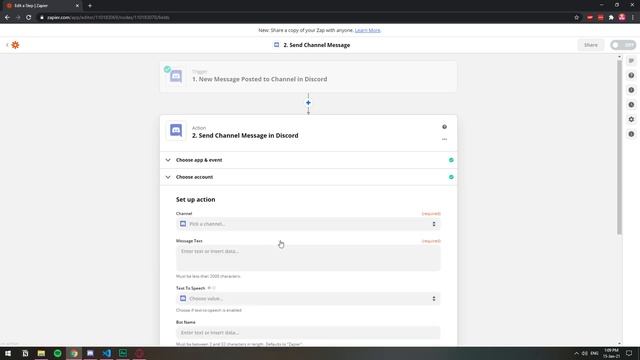
Task: Open Visual Studio Code from the taskbar
Action: (x=107, y=353)
